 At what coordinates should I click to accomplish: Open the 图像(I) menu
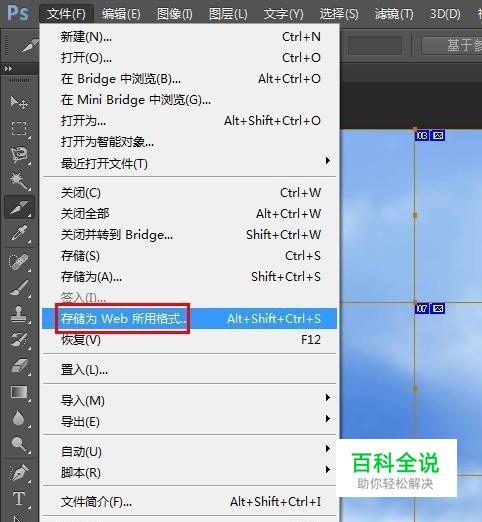click(175, 14)
